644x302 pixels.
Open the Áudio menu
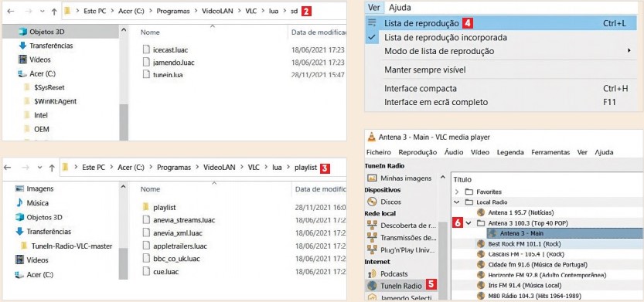point(454,152)
